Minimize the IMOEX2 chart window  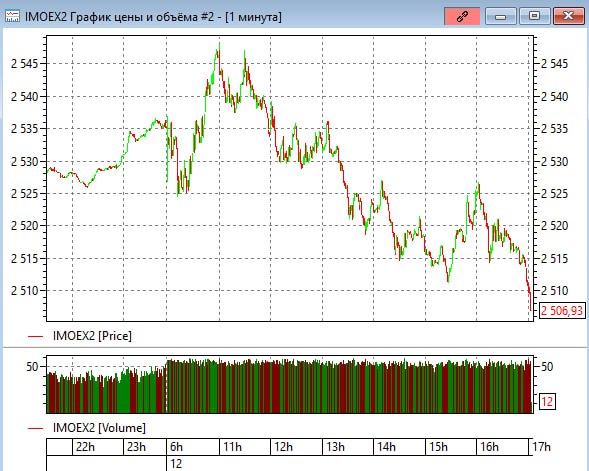coord(501,17)
